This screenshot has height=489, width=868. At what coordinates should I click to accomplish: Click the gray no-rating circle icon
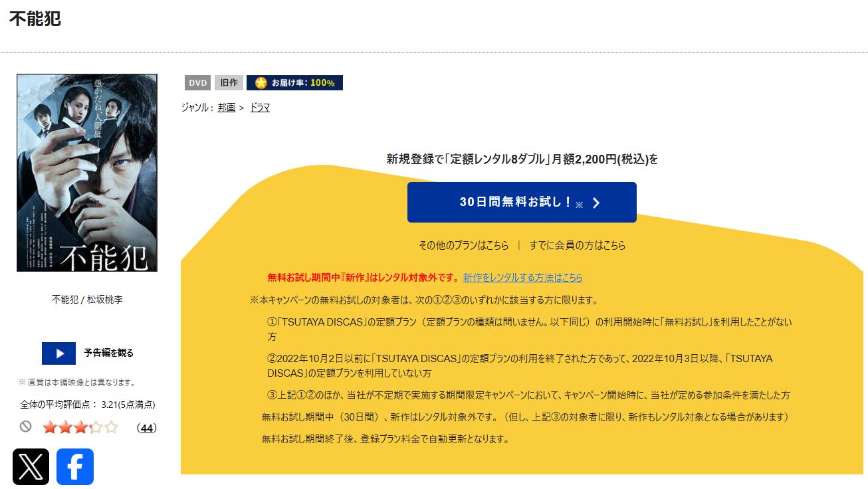point(25,427)
